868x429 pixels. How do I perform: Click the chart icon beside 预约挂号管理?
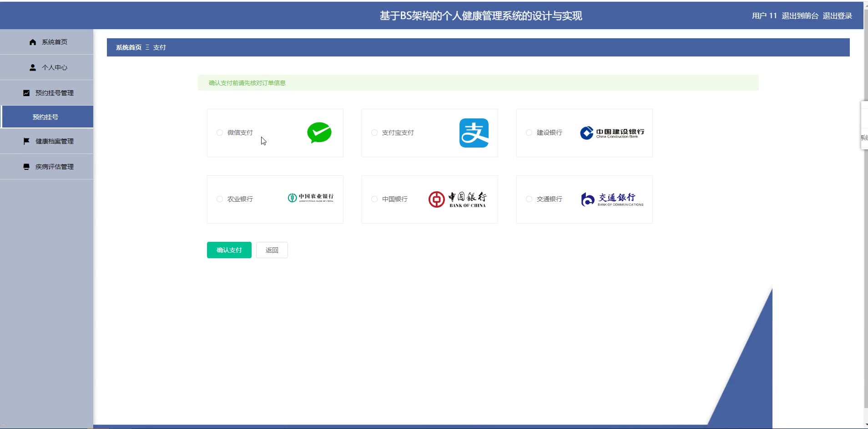(26, 93)
